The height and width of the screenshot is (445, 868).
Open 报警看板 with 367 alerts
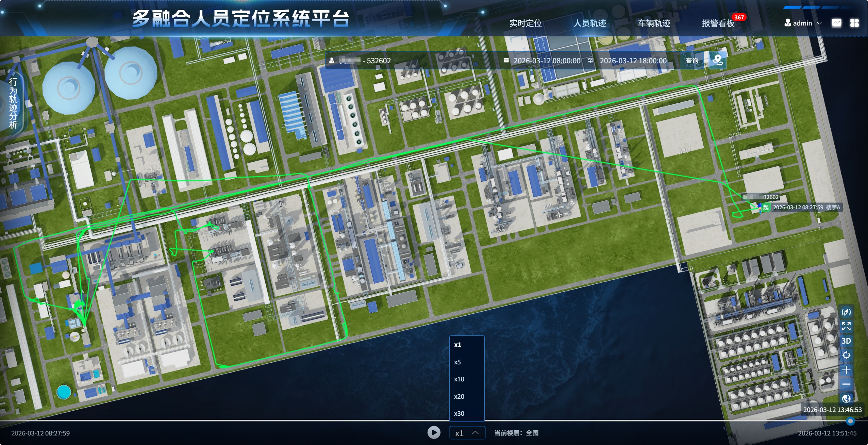(718, 23)
